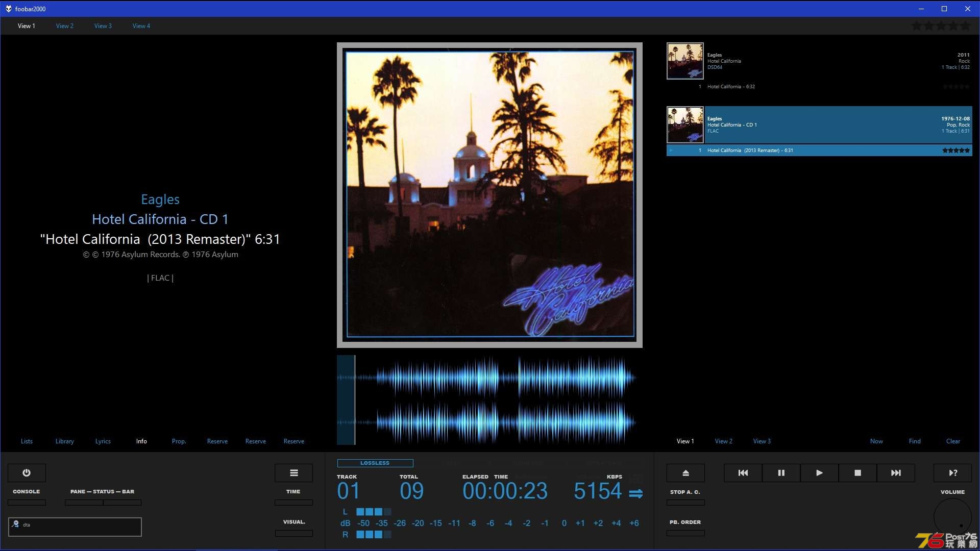Viewport: 980px width, 551px height.
Task: Click the Clear button
Action: pyautogui.click(x=953, y=441)
